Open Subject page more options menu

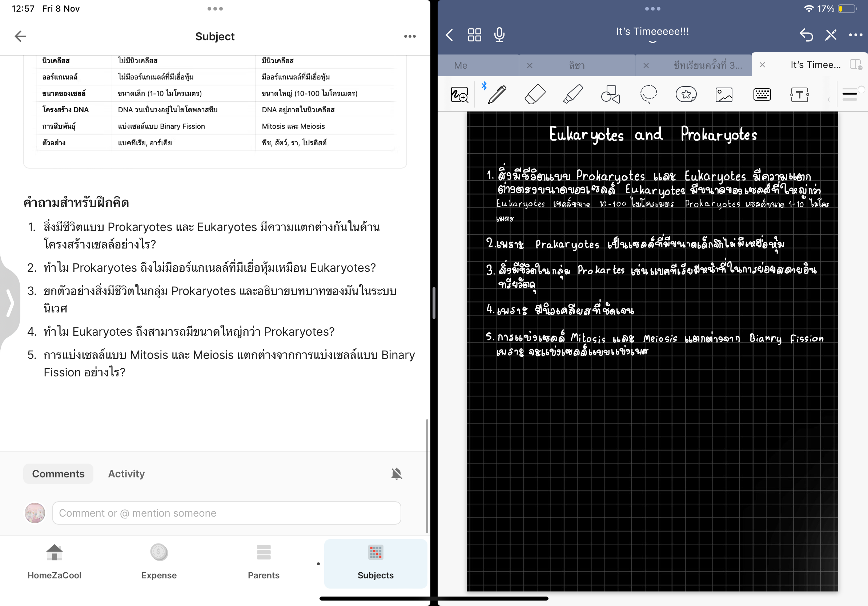410,36
